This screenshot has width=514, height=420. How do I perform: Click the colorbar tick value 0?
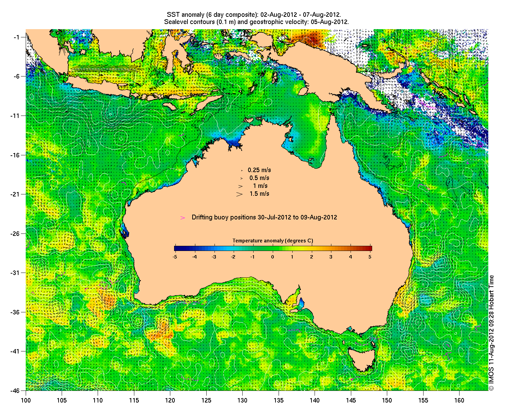273,257
